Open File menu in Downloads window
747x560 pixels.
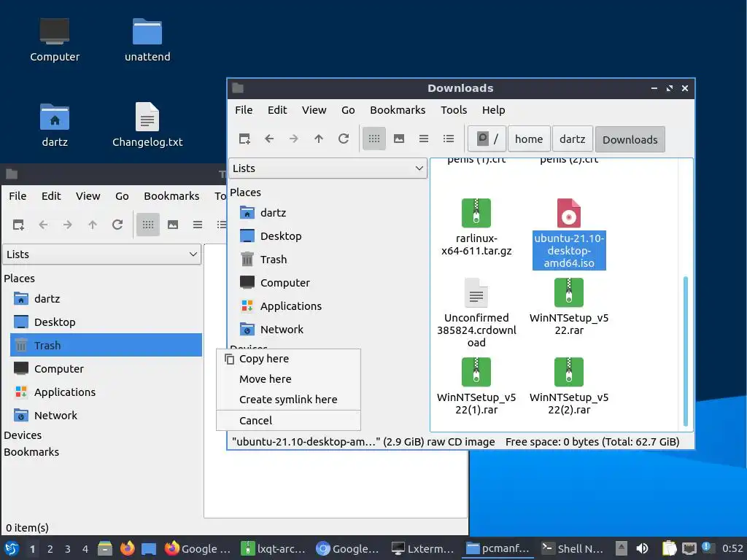tap(244, 110)
